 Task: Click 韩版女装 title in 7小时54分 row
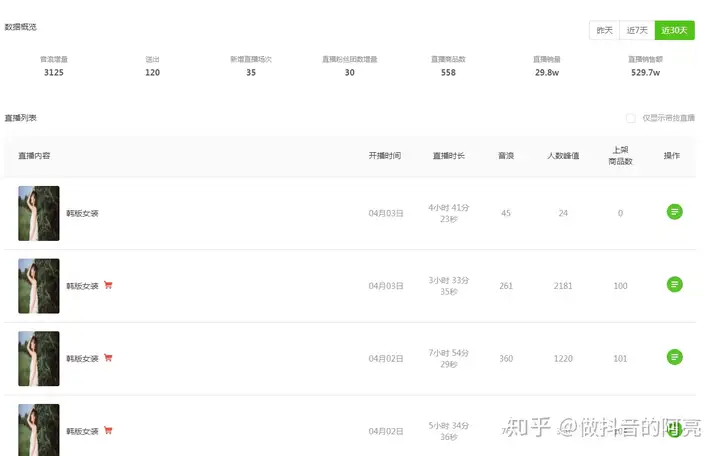pos(82,359)
